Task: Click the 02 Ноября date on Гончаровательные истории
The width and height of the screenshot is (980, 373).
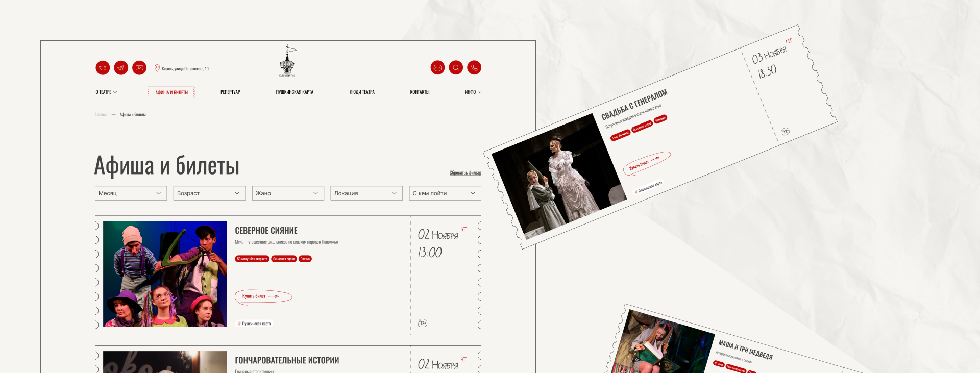Action: pos(438,364)
